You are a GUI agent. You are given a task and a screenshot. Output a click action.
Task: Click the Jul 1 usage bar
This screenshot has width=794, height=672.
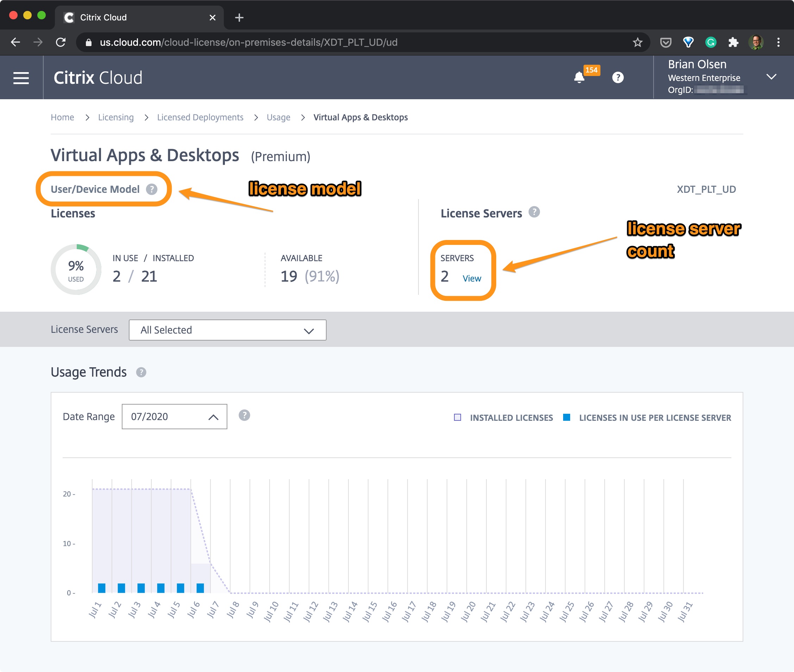[101, 588]
